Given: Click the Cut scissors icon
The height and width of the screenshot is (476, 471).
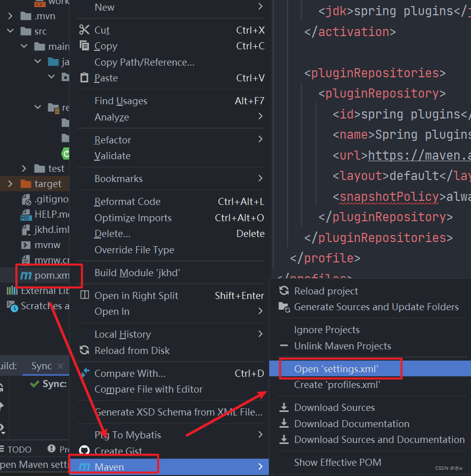Looking at the screenshot, I should 84,29.
